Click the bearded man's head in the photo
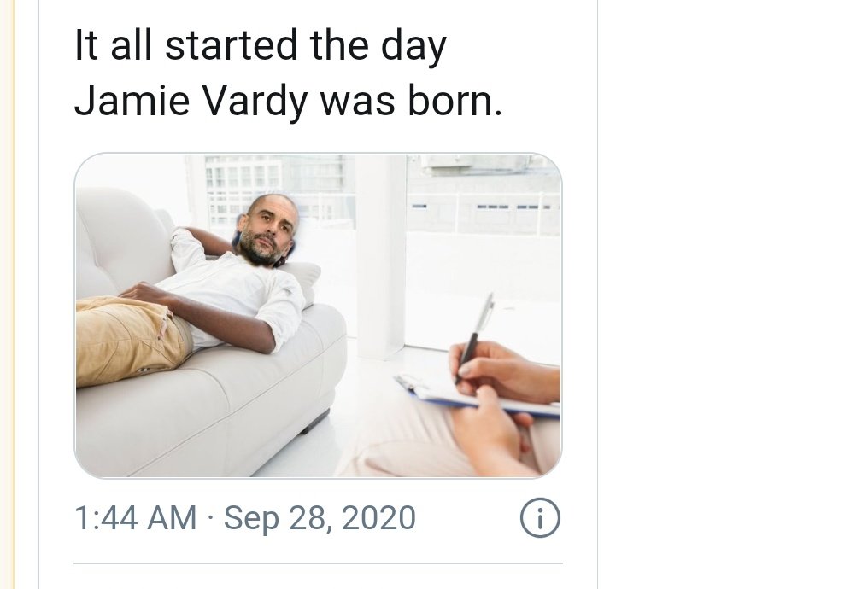Viewport: 868px width, 589px height. tap(268, 229)
